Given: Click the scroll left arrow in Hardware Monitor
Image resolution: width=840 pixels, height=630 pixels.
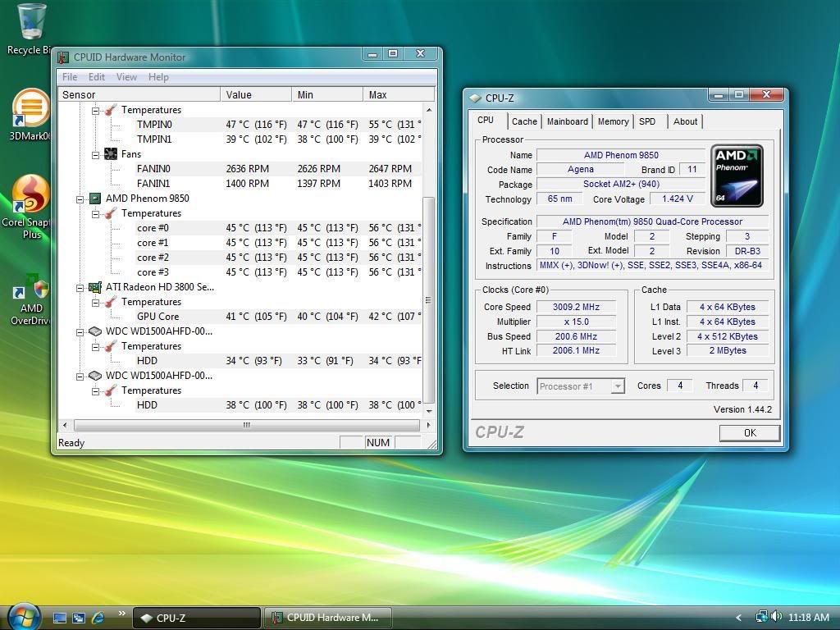Looking at the screenshot, I should (65, 425).
